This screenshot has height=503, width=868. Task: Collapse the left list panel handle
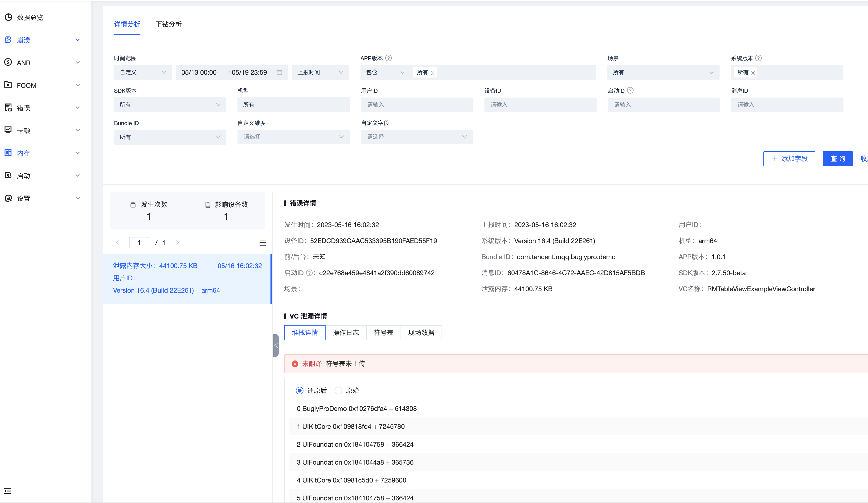tap(276, 345)
